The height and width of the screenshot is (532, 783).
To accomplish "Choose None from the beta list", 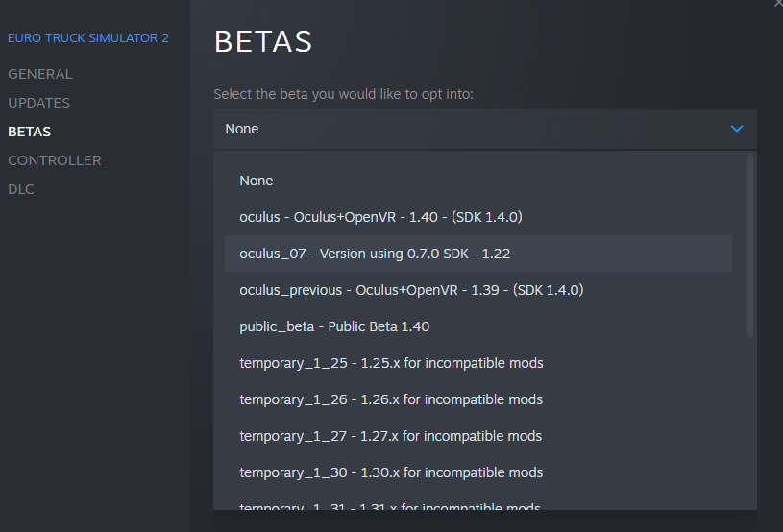I will coord(478,181).
